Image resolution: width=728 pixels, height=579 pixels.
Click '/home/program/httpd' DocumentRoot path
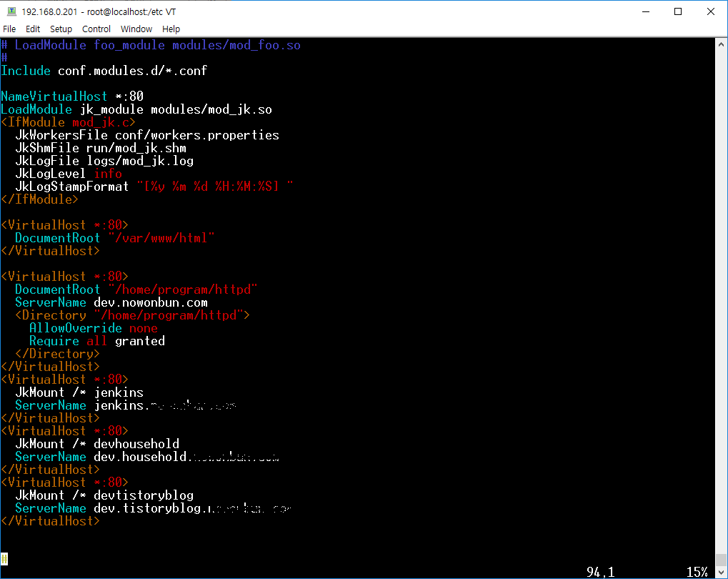point(182,289)
